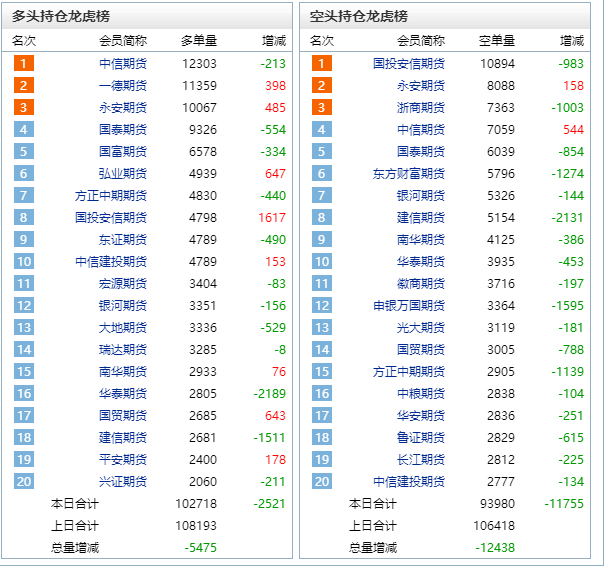Screen dimensions: 611x572
Task: Open 光大期货 member link
Action: (421, 328)
